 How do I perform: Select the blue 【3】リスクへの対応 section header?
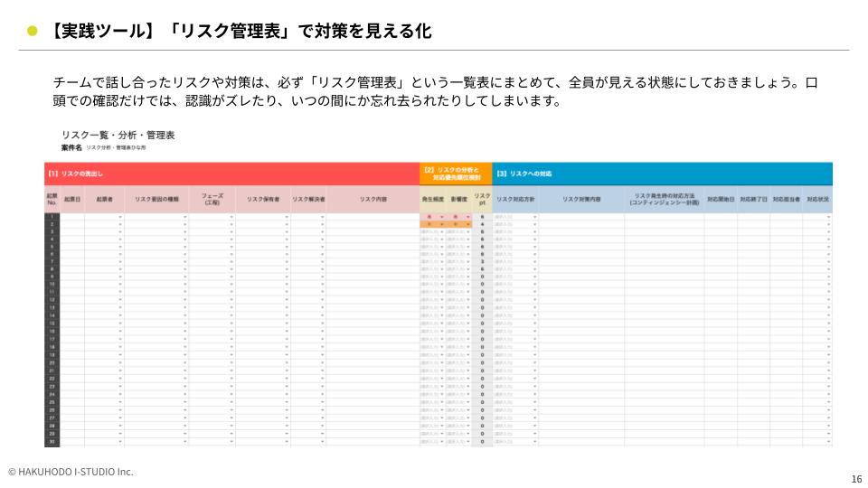(662, 174)
